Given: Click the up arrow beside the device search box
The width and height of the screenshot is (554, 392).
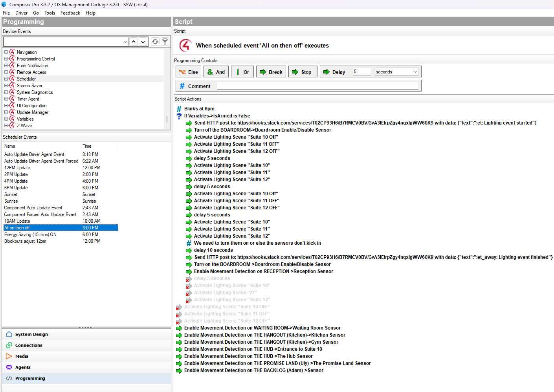Looking at the screenshot, I should click(134, 42).
